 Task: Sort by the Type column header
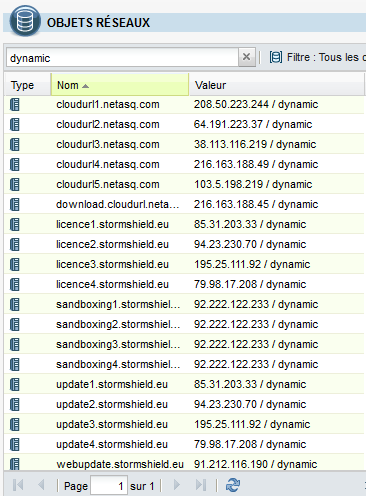coord(28,85)
